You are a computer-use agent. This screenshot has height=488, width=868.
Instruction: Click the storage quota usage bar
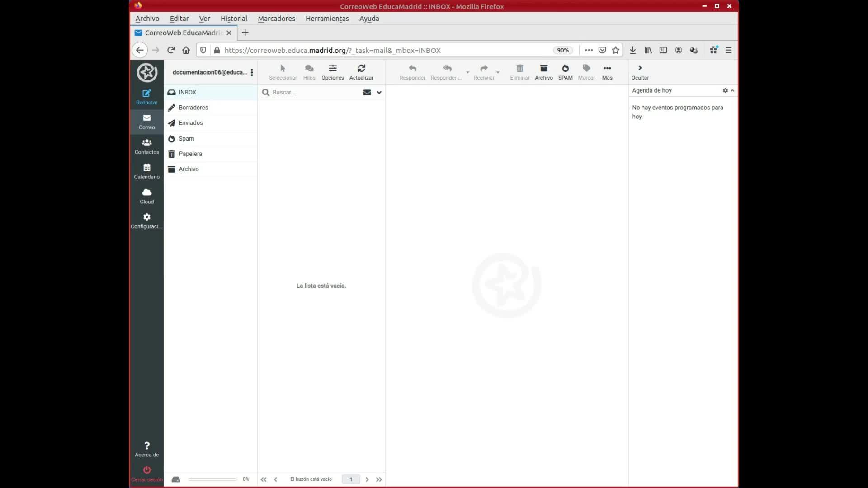coord(212,479)
